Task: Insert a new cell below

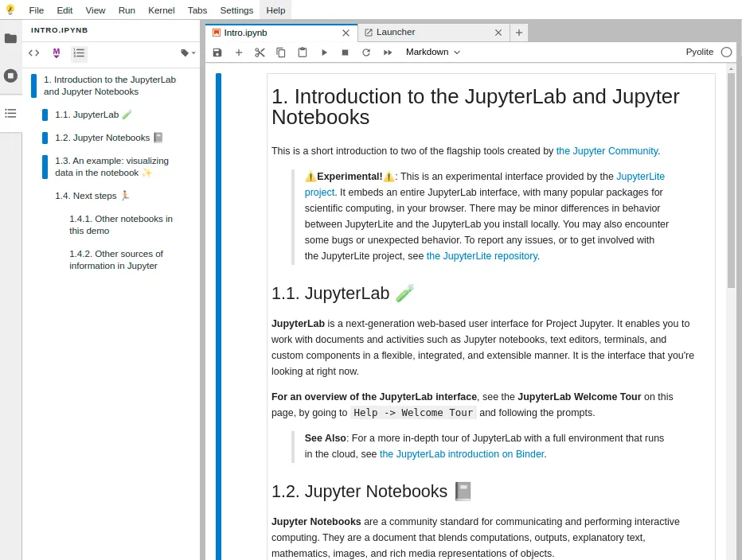Action: pos(239,52)
